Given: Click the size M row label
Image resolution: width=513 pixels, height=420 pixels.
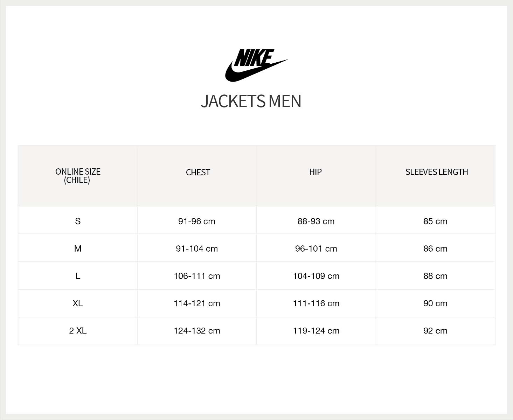Looking at the screenshot, I should 78,248.
